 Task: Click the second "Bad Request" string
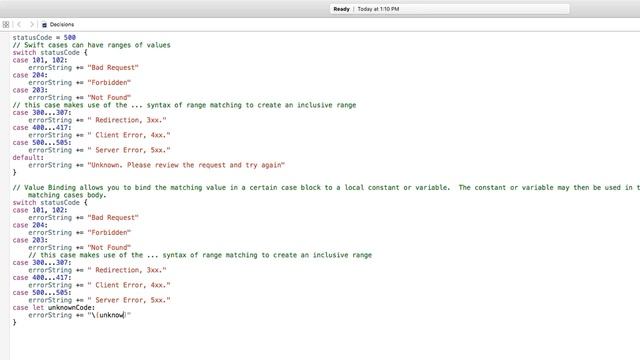point(113,218)
